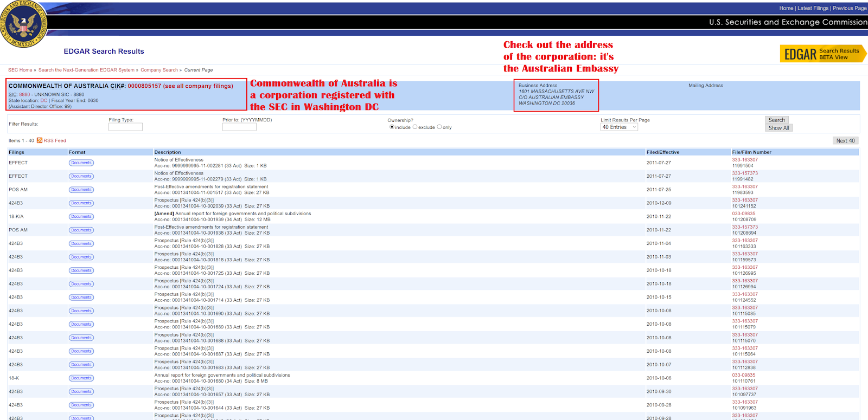Open Documents for 424B3 filed 2010-10-15
This screenshot has width=868, height=420.
(x=81, y=298)
